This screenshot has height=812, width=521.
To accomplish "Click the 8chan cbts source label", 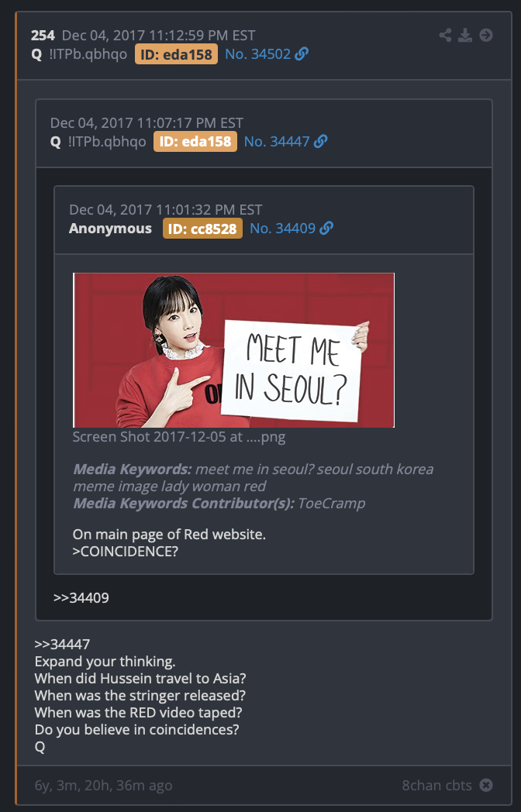I will [437, 786].
